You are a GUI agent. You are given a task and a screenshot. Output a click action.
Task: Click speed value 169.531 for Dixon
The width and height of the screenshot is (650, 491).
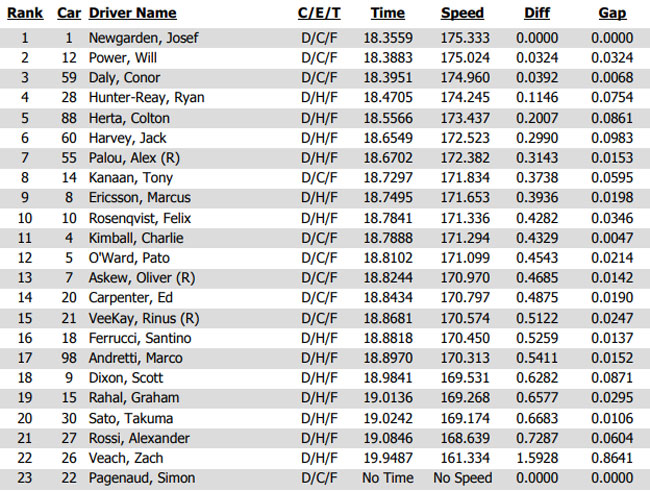pos(465,378)
